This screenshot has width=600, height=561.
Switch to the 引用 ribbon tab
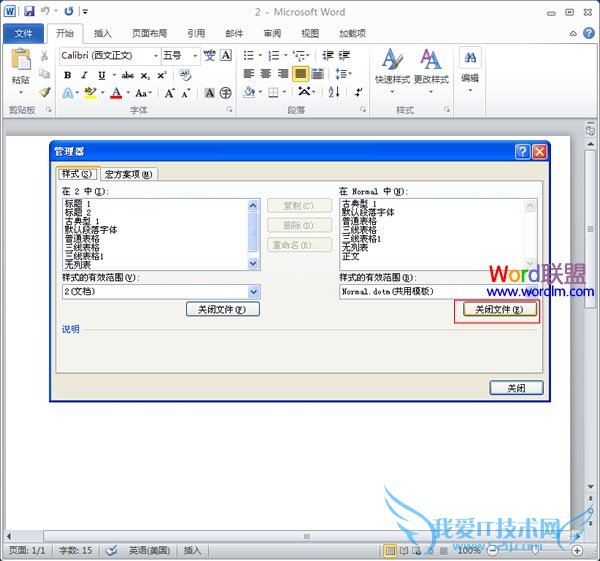[196, 34]
